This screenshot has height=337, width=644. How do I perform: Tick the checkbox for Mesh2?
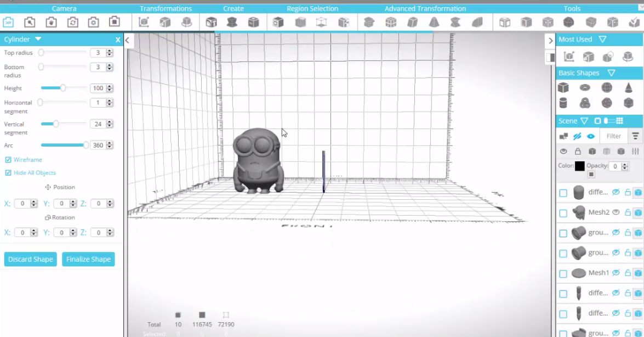point(563,213)
